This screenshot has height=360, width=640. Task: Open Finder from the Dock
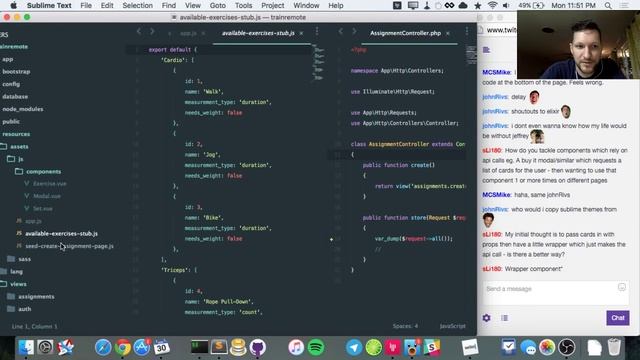(26, 347)
